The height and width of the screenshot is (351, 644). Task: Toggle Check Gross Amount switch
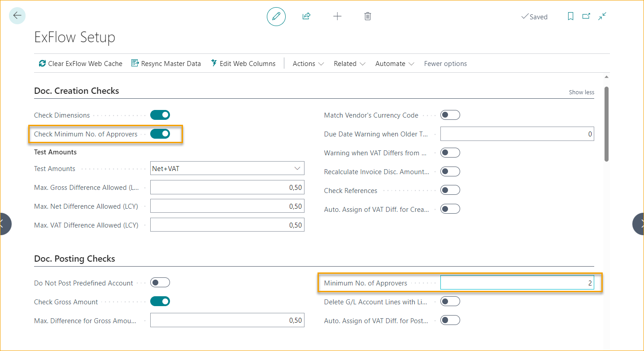pos(160,302)
